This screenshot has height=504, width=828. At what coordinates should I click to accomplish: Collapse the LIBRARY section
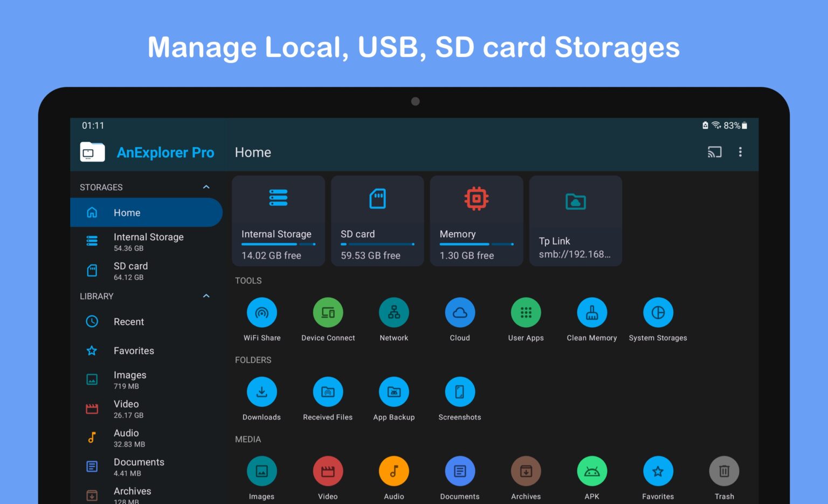click(206, 296)
